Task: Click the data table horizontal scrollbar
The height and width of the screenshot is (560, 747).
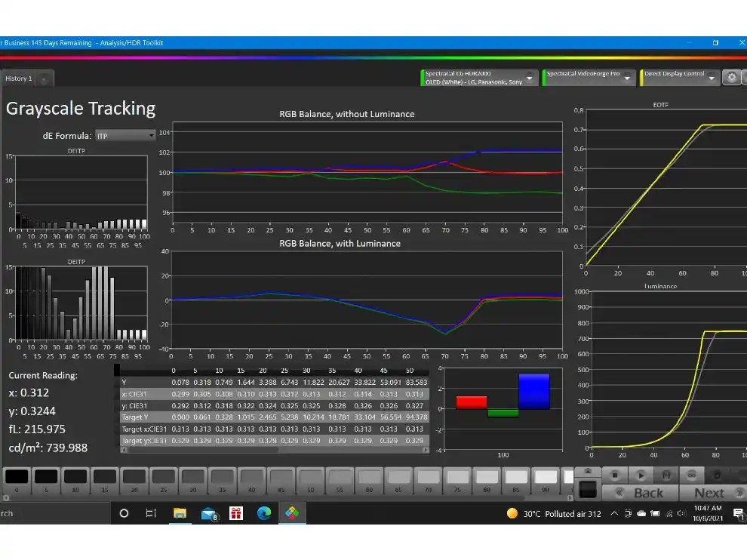Action: coord(275,449)
